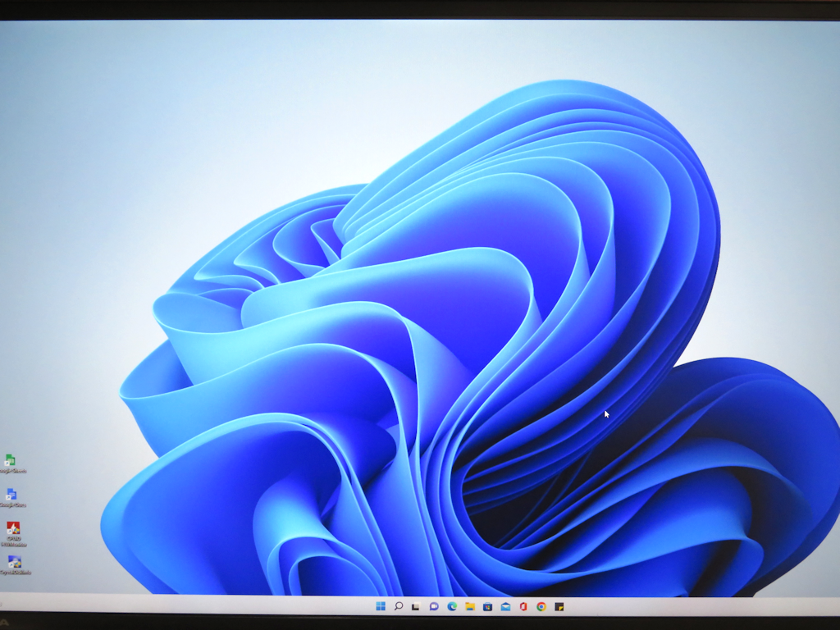Select Google Docs desktop shortcut
This screenshot has width=840, height=630.
pyautogui.click(x=11, y=498)
